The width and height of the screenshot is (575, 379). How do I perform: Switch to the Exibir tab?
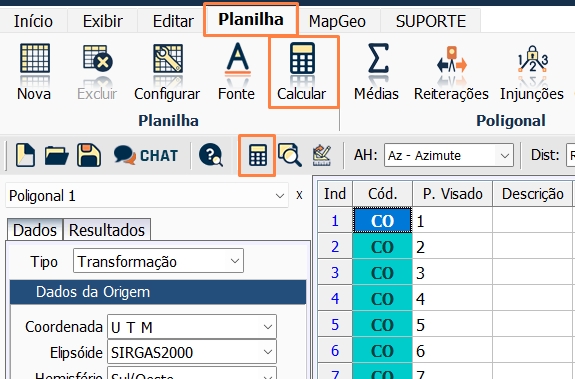[103, 21]
